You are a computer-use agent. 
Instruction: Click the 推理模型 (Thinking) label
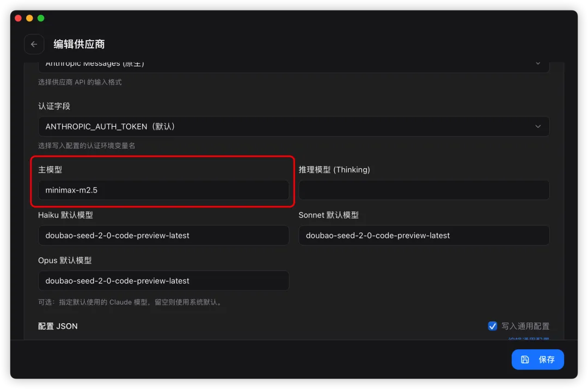[334, 170]
